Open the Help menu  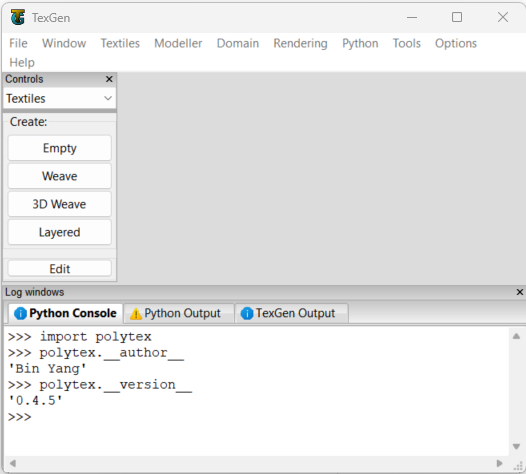tap(22, 62)
